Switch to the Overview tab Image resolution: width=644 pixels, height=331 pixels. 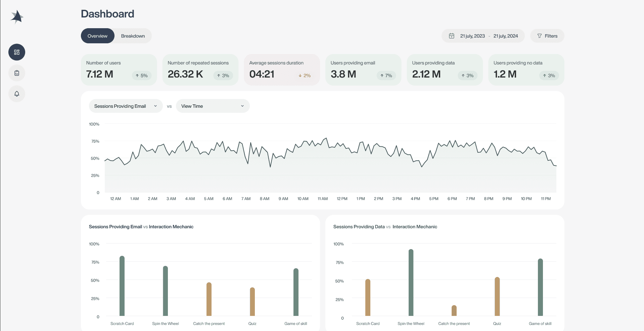pos(97,36)
